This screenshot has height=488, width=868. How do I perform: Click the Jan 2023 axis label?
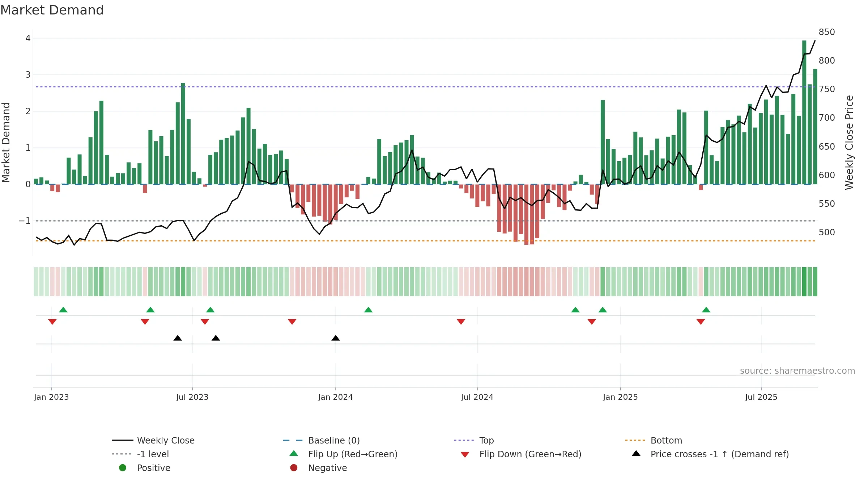tap(51, 397)
